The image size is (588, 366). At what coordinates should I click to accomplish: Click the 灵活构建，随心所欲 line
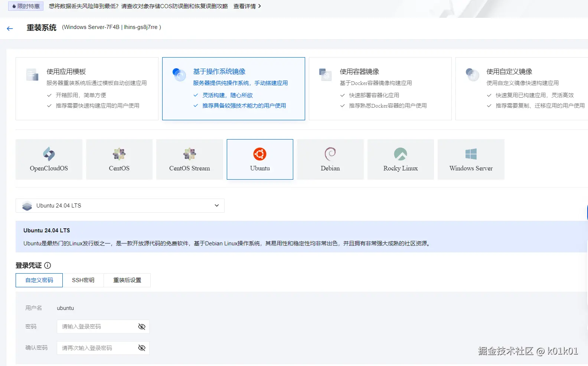(227, 95)
